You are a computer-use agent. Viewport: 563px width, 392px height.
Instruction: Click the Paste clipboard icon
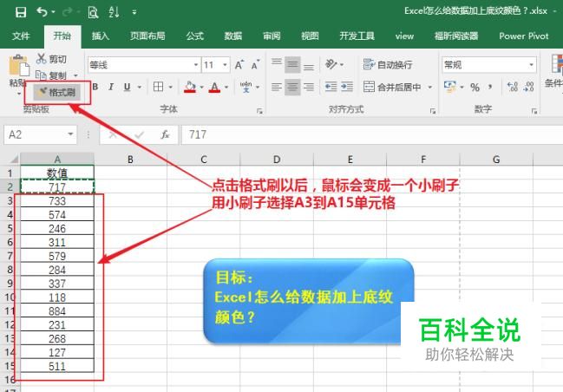pyautogui.click(x=19, y=66)
